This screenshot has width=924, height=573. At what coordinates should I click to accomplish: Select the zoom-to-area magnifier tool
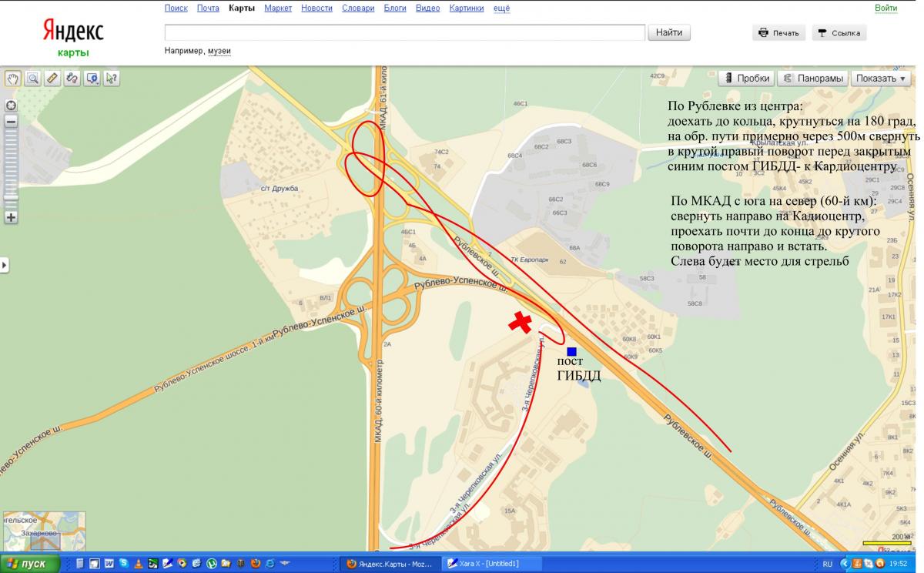point(33,78)
